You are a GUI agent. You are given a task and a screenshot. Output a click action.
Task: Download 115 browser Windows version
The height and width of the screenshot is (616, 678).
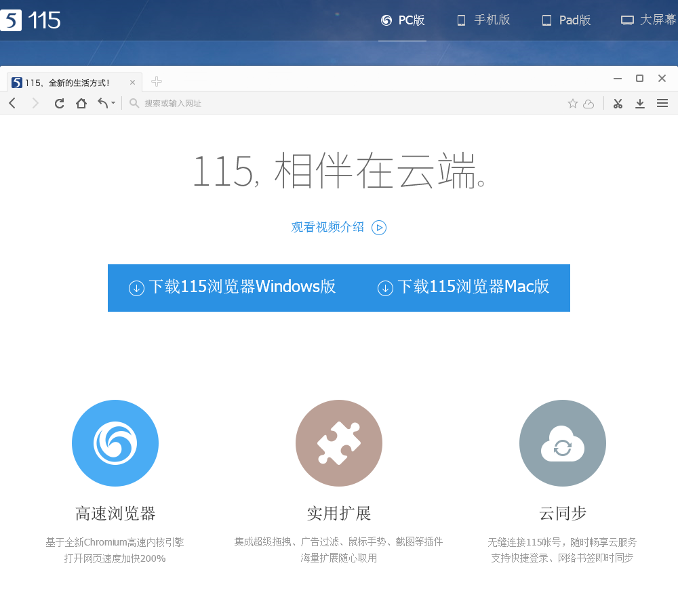point(232,287)
